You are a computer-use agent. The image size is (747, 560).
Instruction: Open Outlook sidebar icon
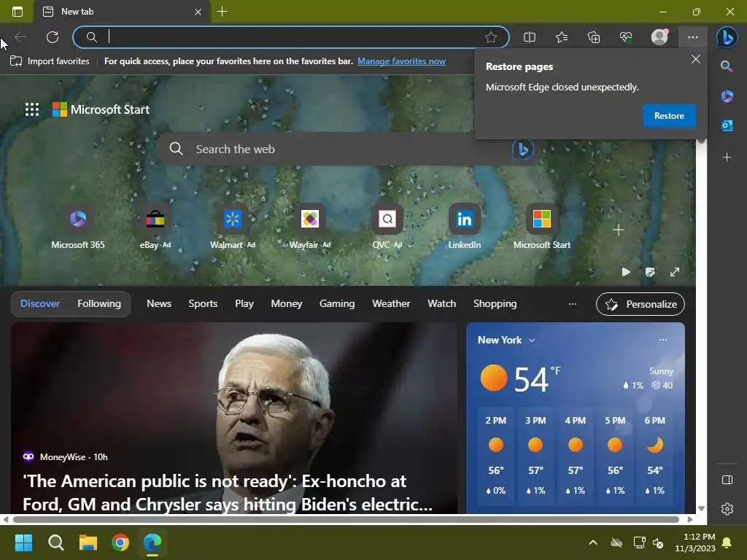point(727,125)
